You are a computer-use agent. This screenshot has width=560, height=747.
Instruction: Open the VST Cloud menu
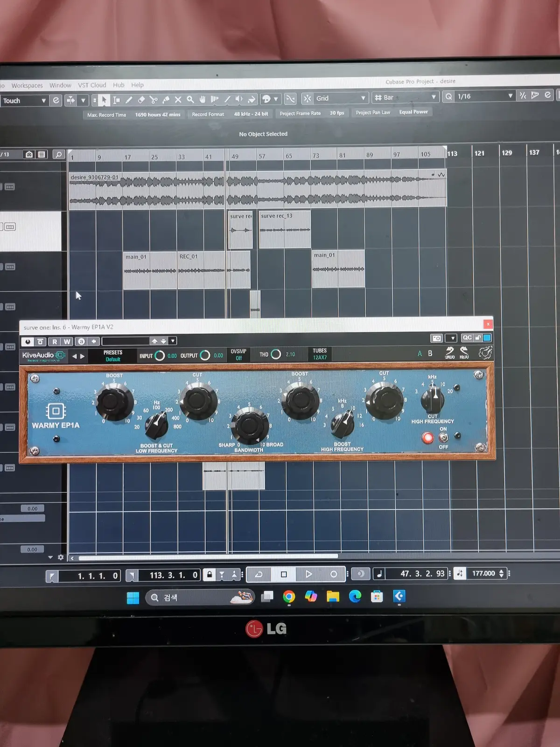[92, 85]
